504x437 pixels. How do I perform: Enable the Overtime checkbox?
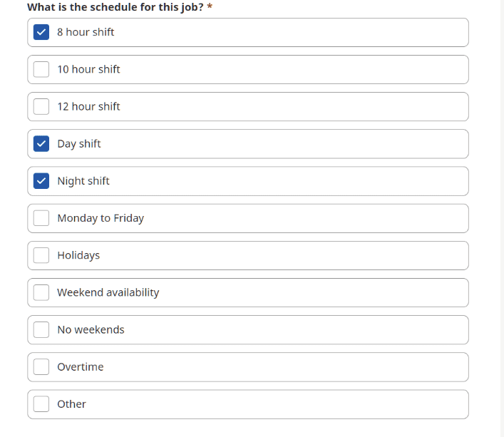tap(41, 366)
